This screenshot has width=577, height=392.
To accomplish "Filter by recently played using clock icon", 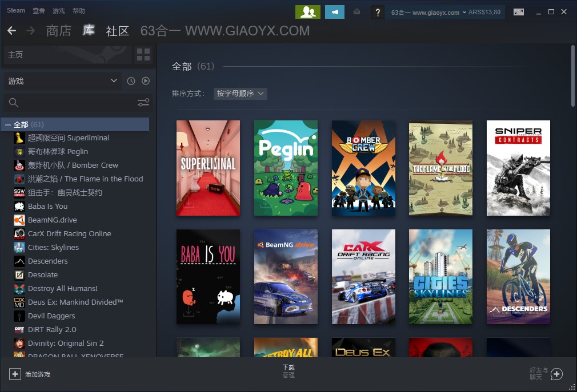I will tap(130, 80).
